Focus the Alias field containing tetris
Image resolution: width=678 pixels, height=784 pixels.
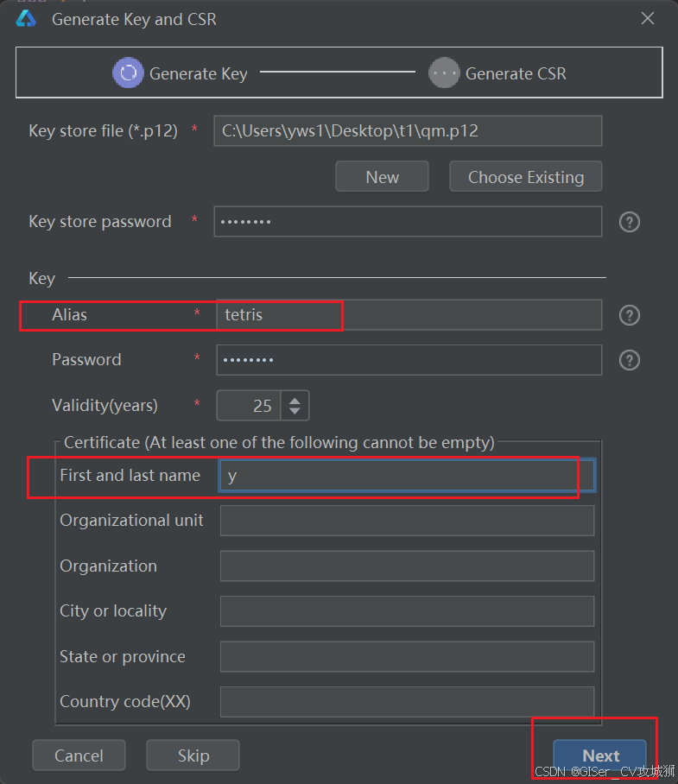[409, 315]
